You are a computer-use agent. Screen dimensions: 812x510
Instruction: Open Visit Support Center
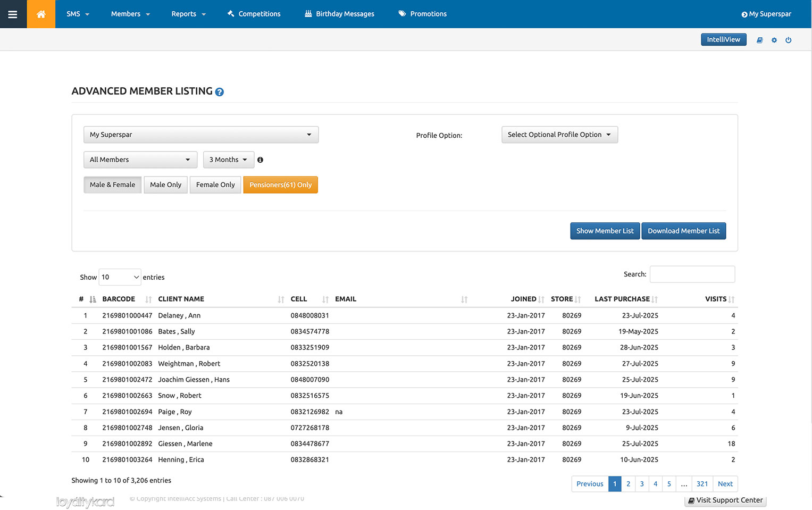[725, 500]
